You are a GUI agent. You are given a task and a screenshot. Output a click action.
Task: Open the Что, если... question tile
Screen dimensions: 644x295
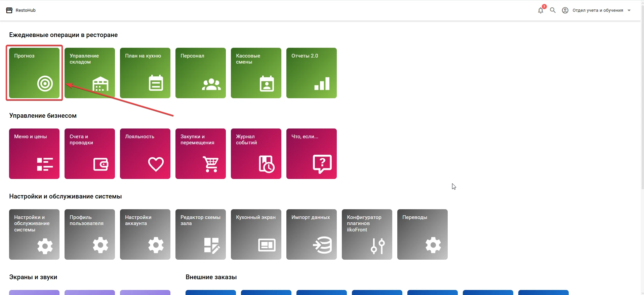coord(312,154)
